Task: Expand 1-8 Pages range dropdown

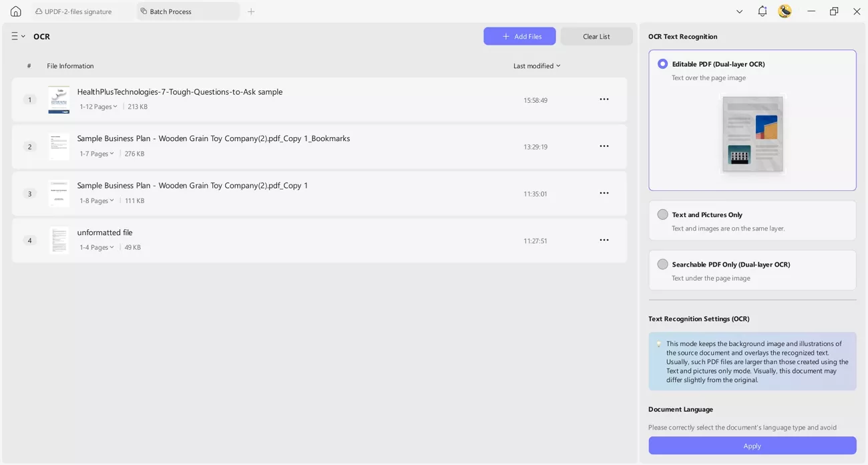Action: point(97,200)
